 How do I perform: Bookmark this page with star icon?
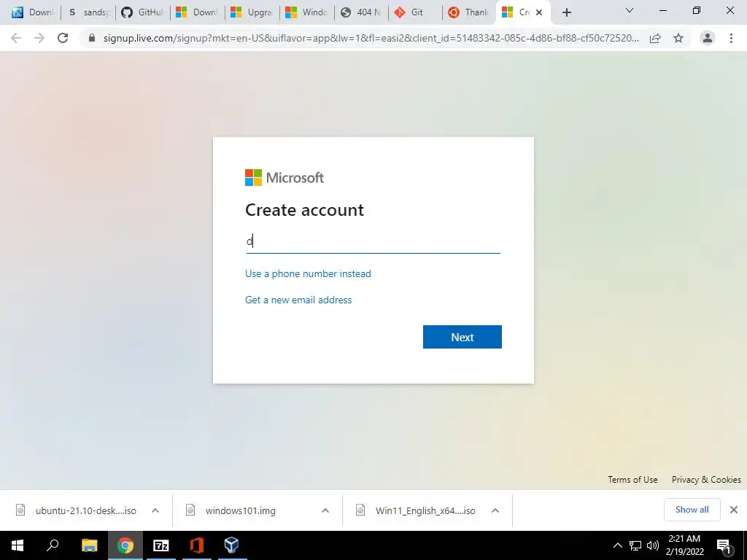coord(678,38)
